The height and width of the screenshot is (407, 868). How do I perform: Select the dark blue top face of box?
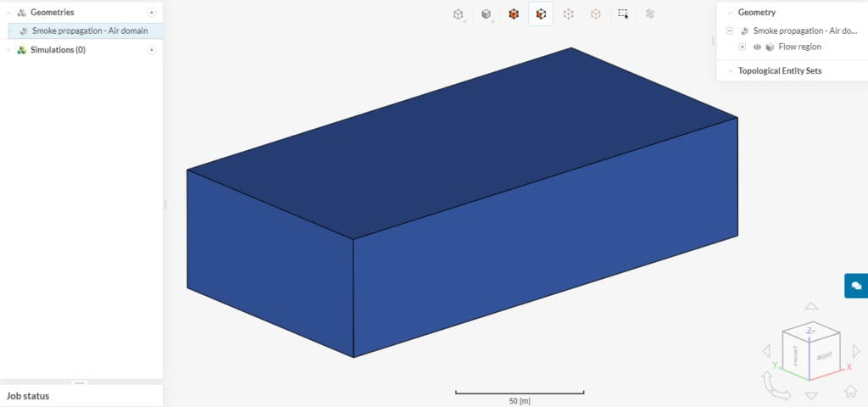(462, 144)
